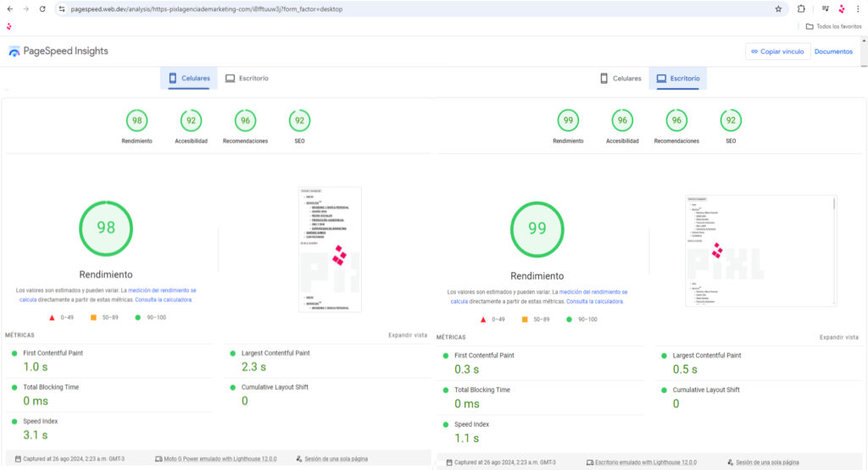The width and height of the screenshot is (868, 470).
Task: Click the Largest Contentful Paint value 0.5 s
Action: (685, 369)
